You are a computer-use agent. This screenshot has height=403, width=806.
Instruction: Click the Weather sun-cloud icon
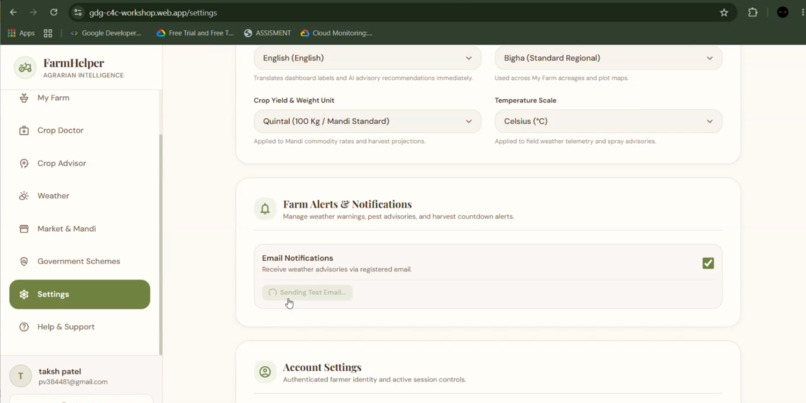24,196
